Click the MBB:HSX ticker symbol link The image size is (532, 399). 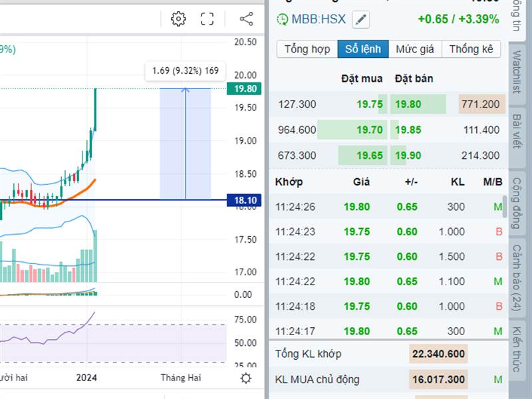point(319,19)
